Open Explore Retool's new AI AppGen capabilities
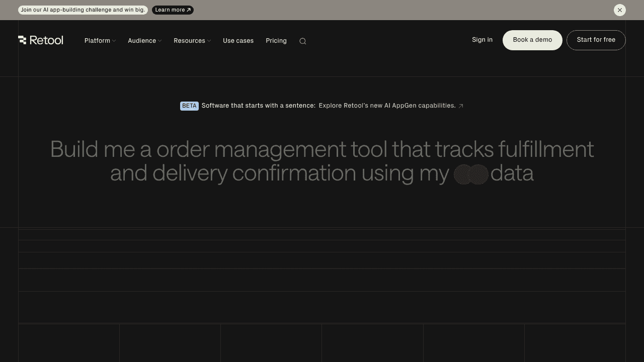 387,106
